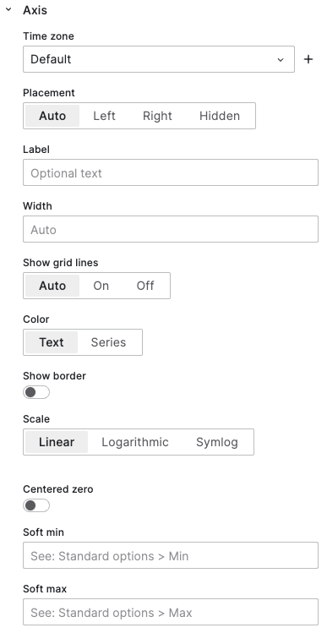Switch Scale to Logarithmic
327x644 pixels.
[x=135, y=442]
